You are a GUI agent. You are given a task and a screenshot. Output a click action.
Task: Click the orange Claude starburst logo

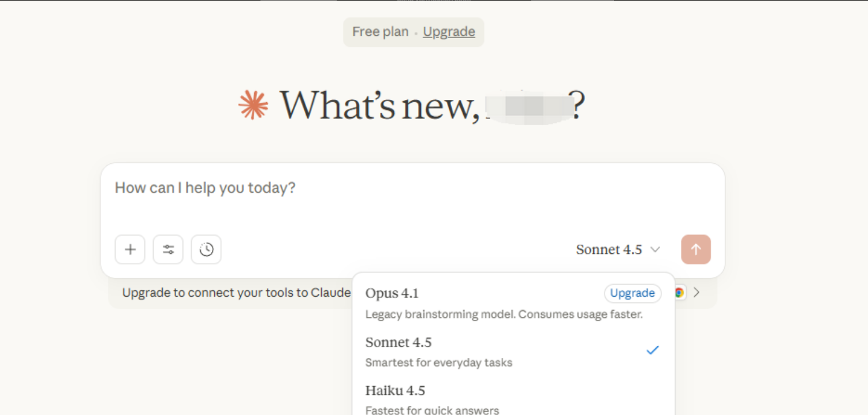coord(254,106)
